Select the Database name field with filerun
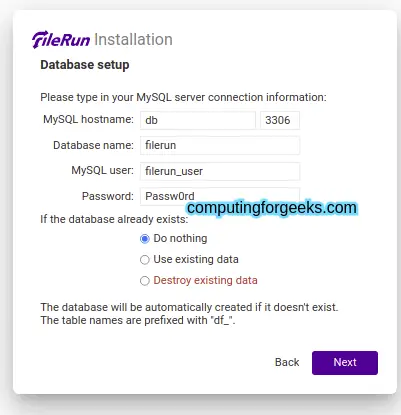Image resolution: width=401 pixels, height=415 pixels. [220, 145]
